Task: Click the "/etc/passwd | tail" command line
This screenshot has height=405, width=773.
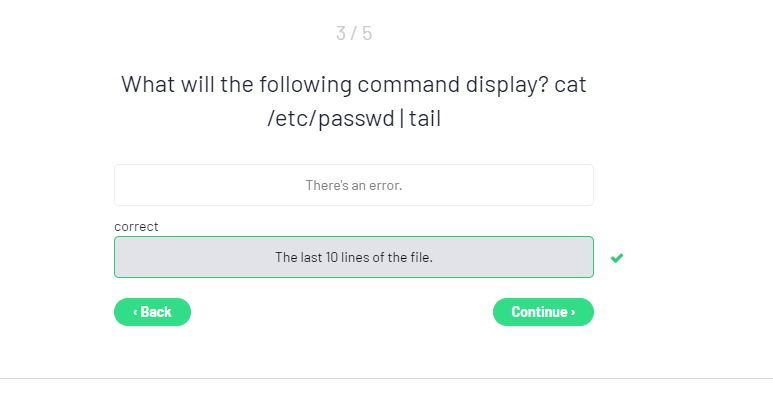Action: pos(354,119)
